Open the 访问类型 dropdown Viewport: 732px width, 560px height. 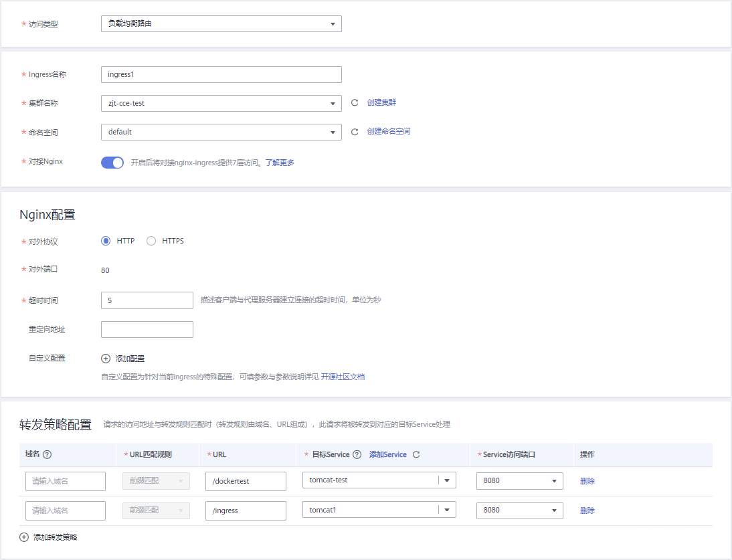221,24
